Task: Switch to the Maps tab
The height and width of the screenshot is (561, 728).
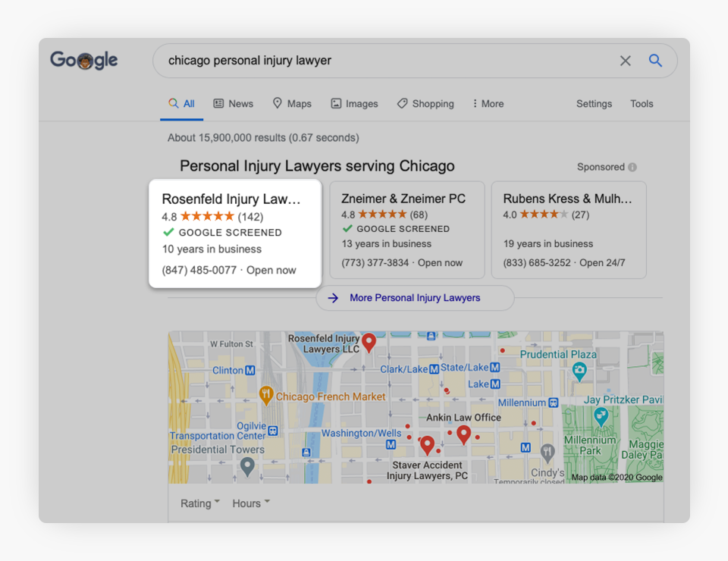Action: coord(292,104)
